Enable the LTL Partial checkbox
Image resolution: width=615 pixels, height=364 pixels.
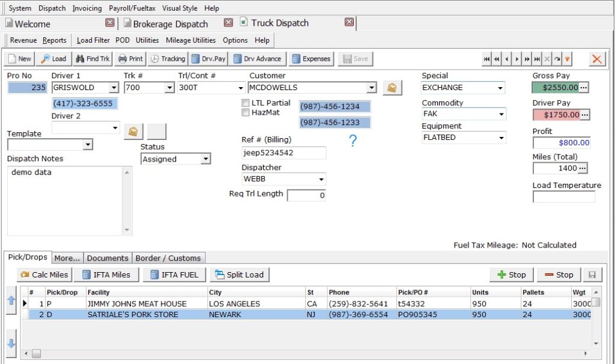245,102
